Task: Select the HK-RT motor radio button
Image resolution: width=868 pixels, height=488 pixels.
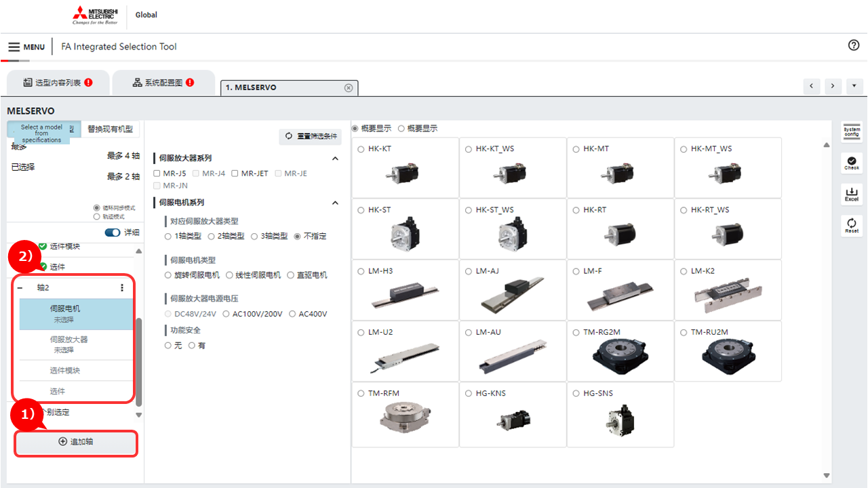Action: tap(576, 210)
